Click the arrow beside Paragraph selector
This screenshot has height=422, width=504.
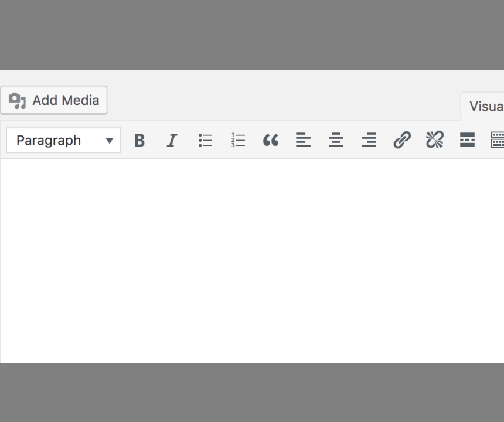click(109, 140)
